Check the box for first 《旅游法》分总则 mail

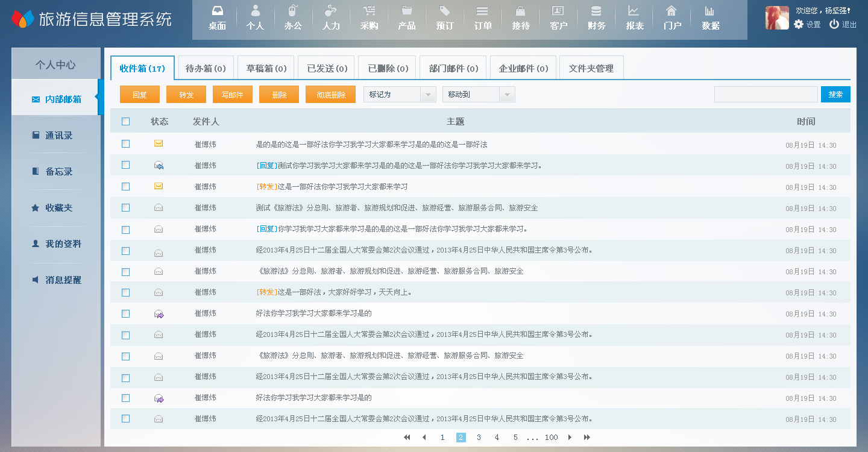(x=125, y=272)
